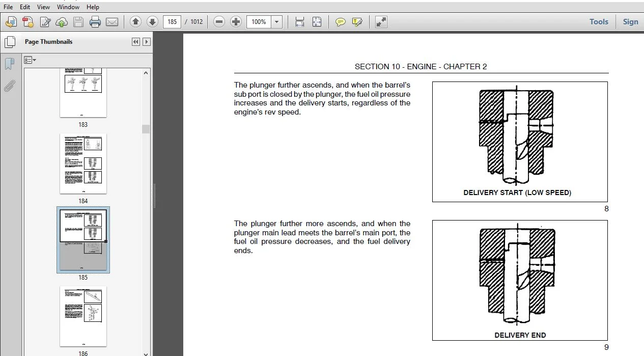Go to previous page up arrow
Image resolution: width=644 pixels, height=356 pixels.
(x=135, y=22)
